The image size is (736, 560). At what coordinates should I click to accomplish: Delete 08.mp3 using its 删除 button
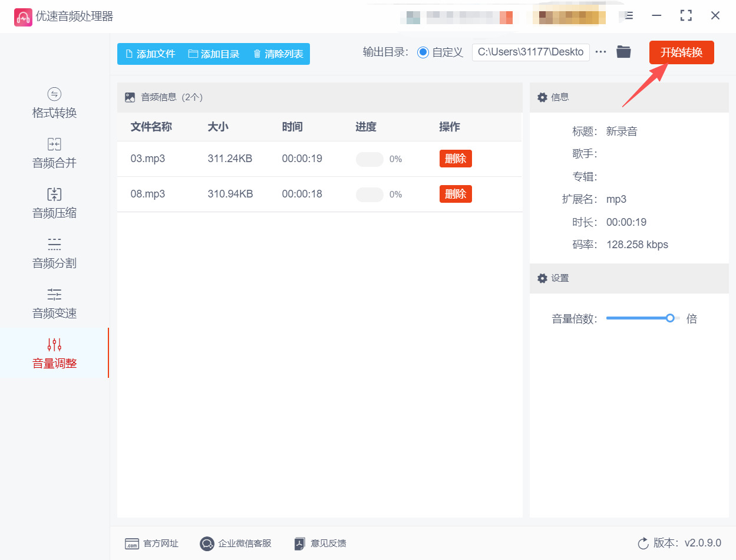click(x=456, y=194)
